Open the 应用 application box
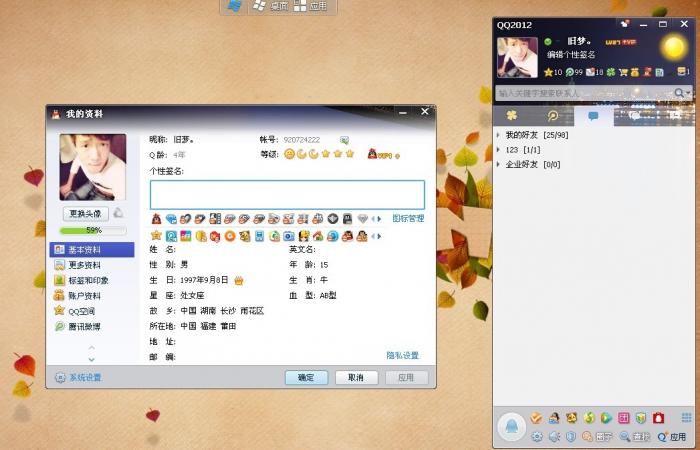 (x=672, y=437)
